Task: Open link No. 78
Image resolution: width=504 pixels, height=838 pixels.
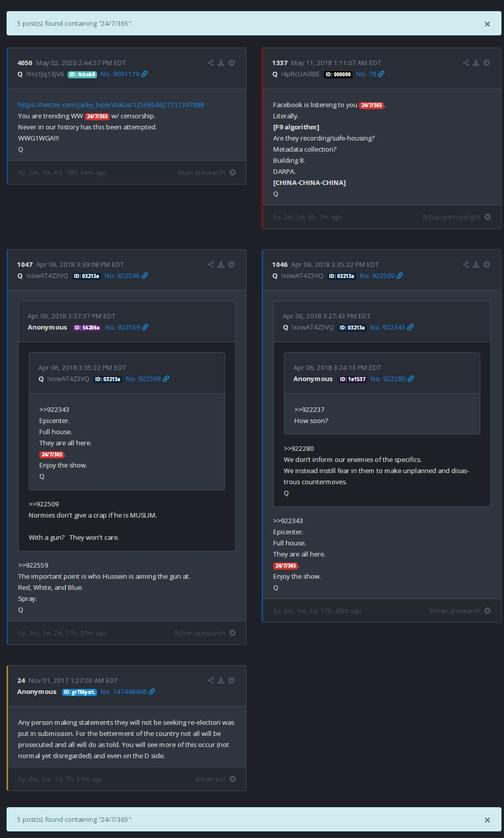Action: 370,74
